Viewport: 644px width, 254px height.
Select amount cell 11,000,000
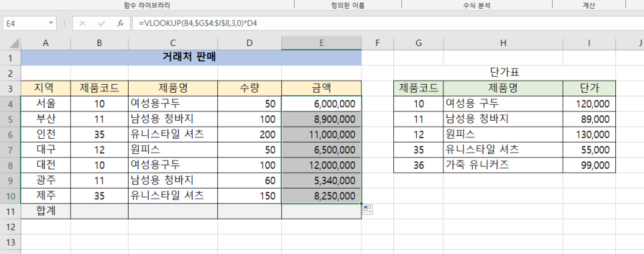tap(321, 135)
